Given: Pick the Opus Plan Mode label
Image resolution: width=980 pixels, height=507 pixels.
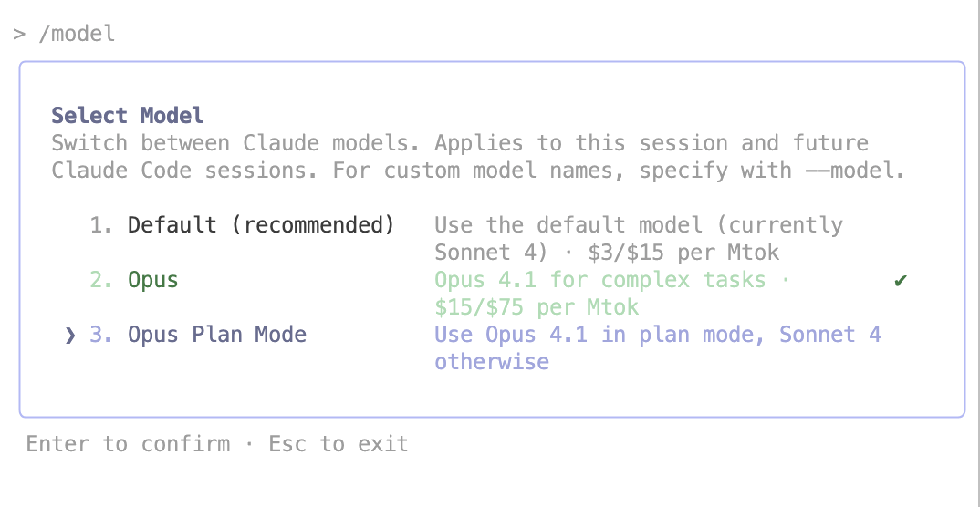Looking at the screenshot, I should point(216,335).
